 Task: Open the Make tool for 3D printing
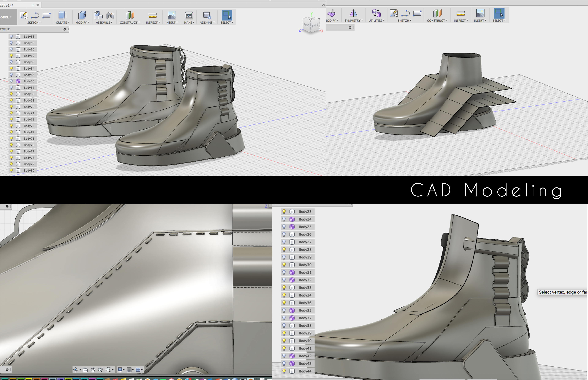tap(189, 15)
